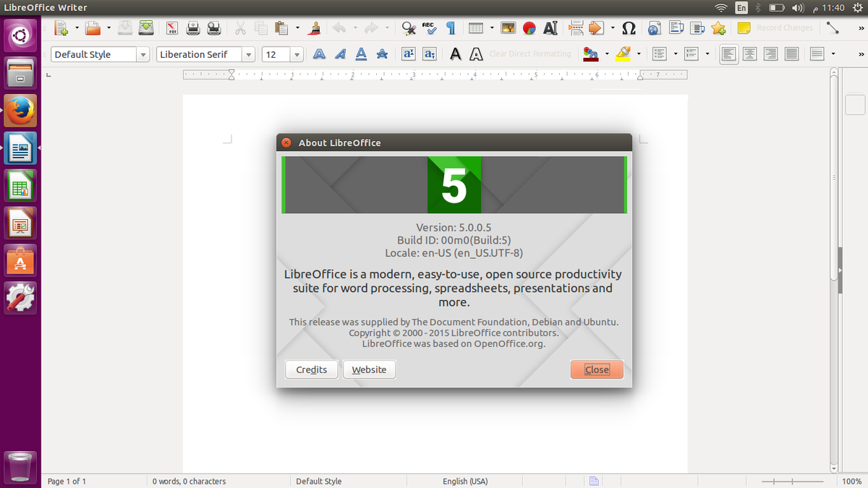Insert an image from file
The height and width of the screenshot is (488, 868).
[x=509, y=28]
